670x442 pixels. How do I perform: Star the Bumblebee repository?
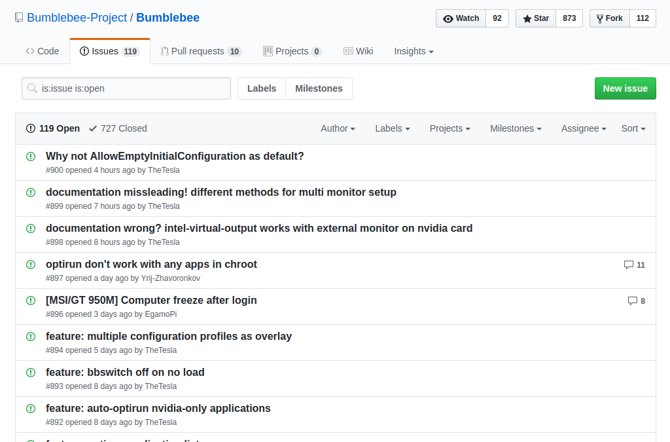coord(536,18)
